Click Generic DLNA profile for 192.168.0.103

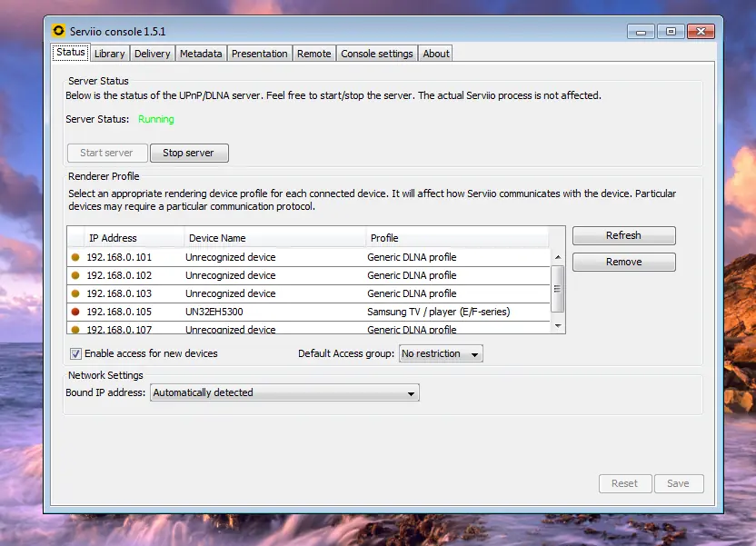pyautogui.click(x=412, y=293)
